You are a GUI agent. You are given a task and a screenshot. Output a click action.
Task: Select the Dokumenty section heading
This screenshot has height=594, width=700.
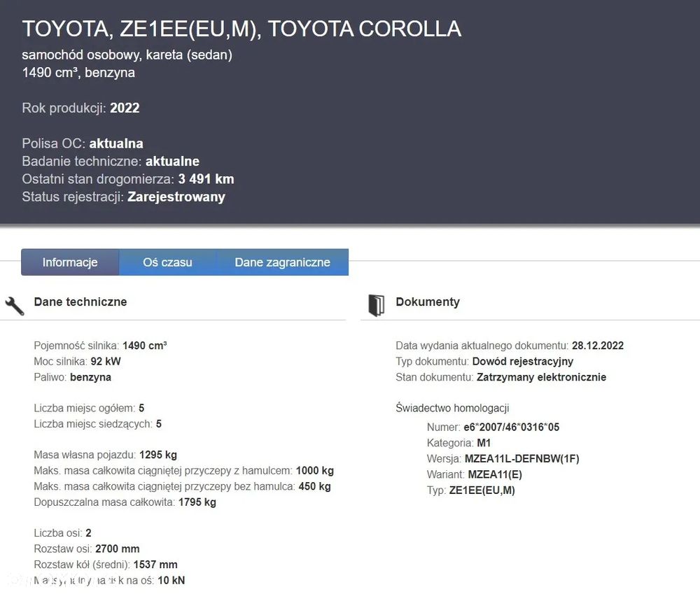(x=428, y=302)
